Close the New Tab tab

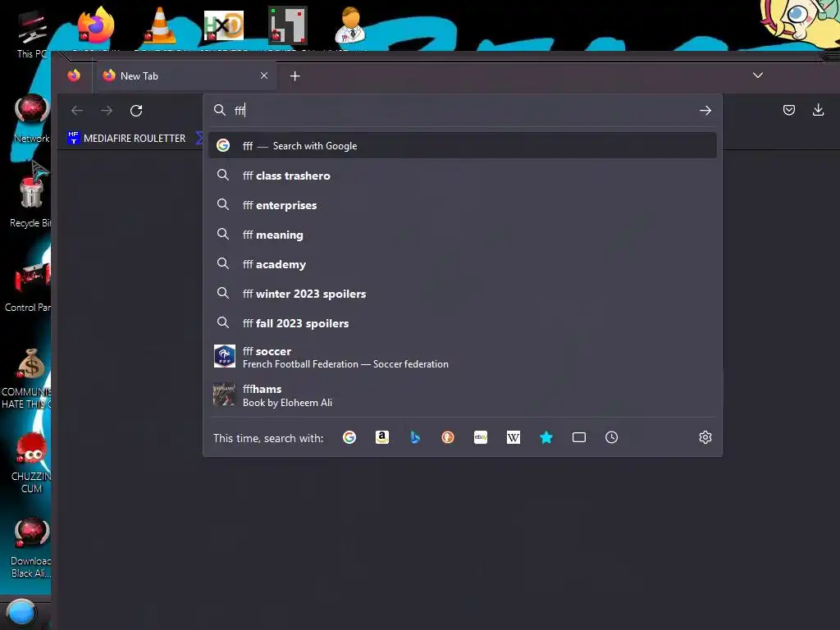point(264,75)
